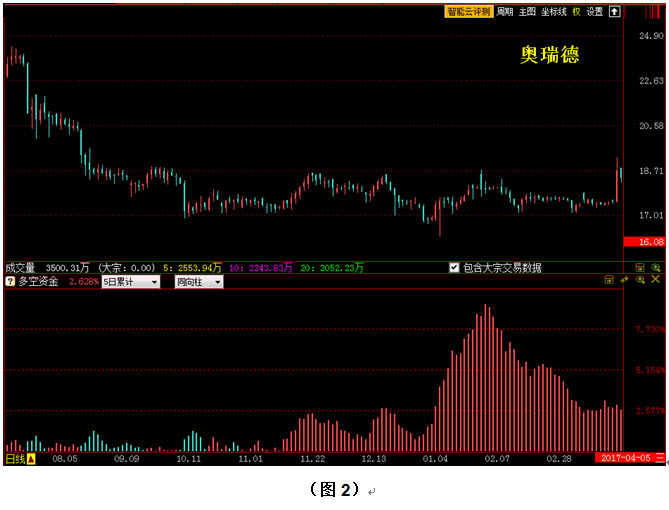
Task: Expand the 5日累计 dropdown
Action: pos(131,282)
